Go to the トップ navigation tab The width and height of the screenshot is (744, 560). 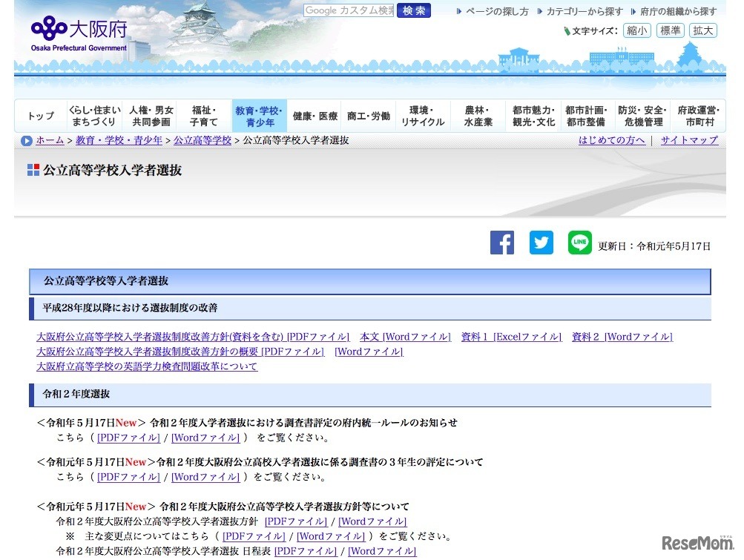[x=41, y=116]
